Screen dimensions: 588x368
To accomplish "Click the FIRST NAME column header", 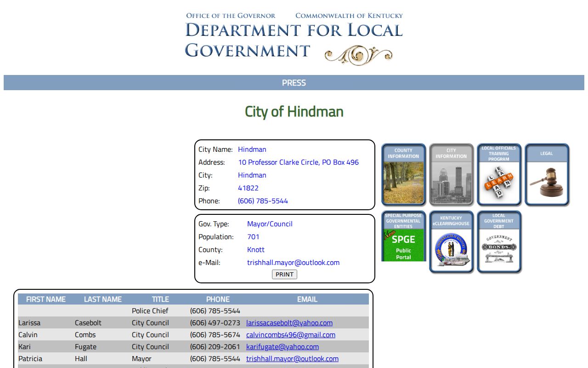I will tap(46, 299).
